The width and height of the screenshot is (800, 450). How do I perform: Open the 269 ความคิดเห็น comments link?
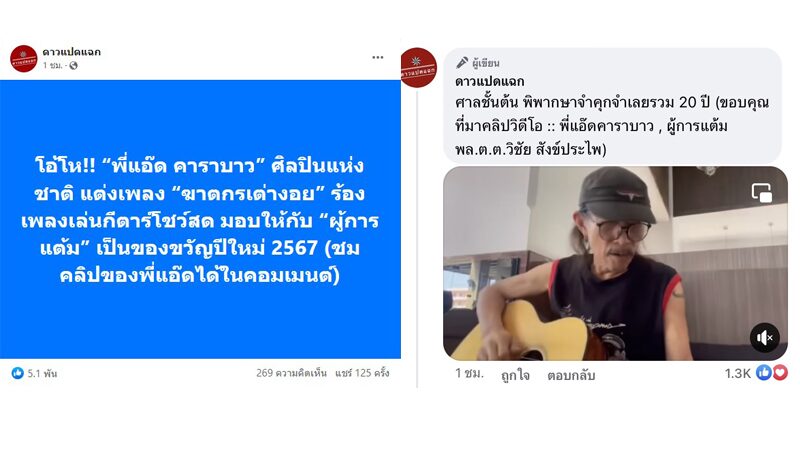(291, 373)
